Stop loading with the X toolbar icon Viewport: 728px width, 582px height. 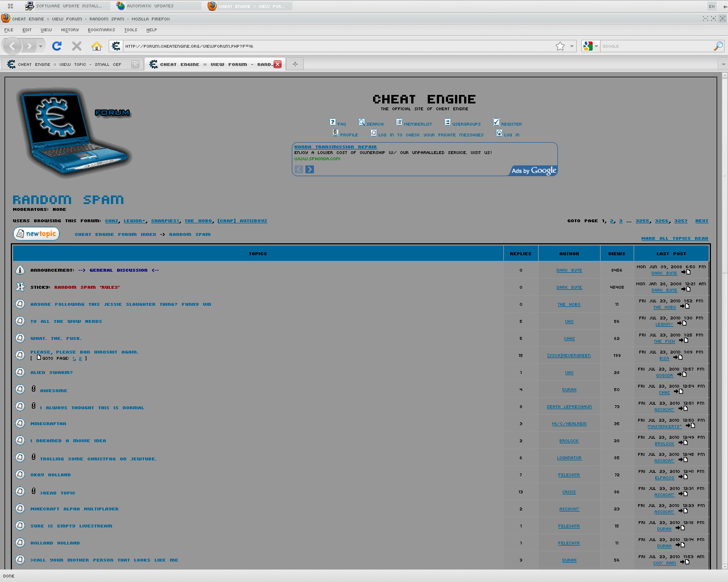77,46
